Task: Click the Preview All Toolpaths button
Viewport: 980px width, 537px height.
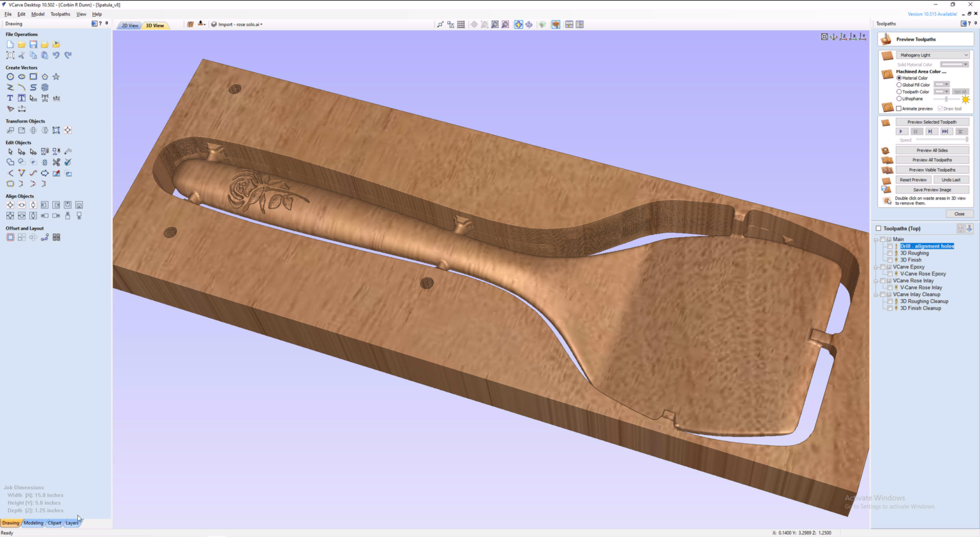Action: tap(932, 160)
